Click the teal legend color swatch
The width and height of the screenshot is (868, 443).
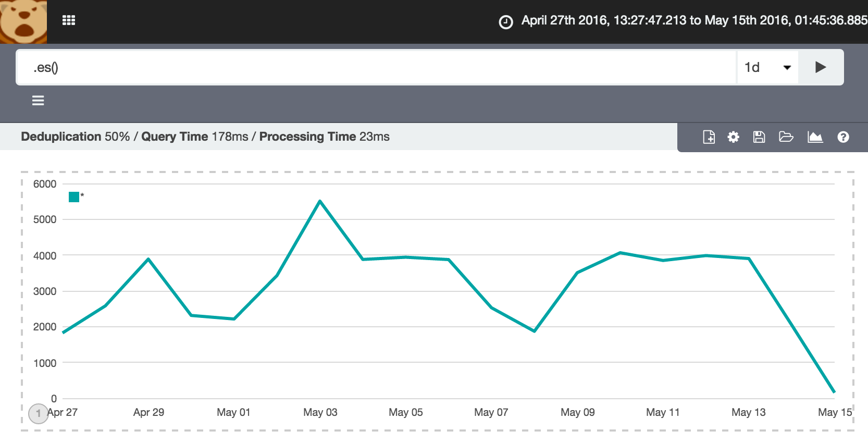[x=74, y=196]
